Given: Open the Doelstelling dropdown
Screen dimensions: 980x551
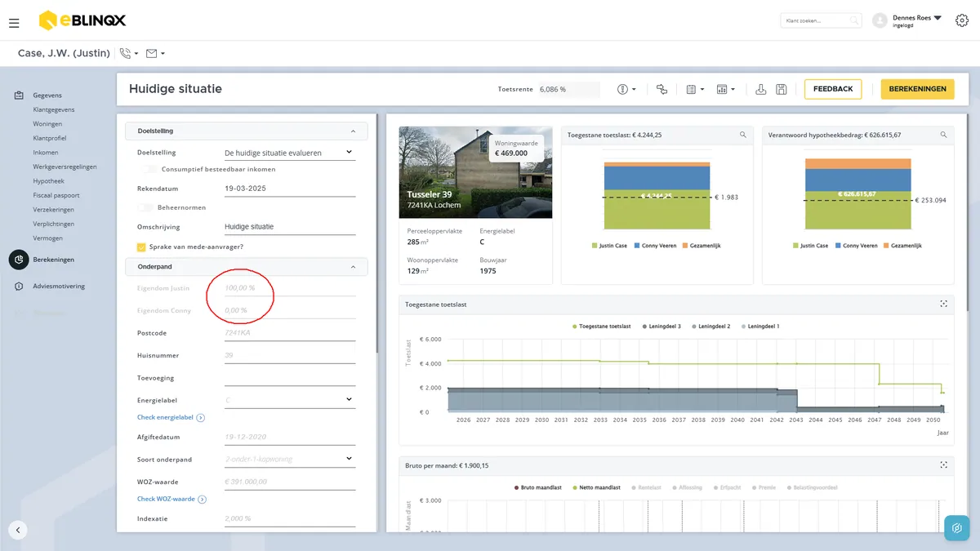Looking at the screenshot, I should (290, 153).
